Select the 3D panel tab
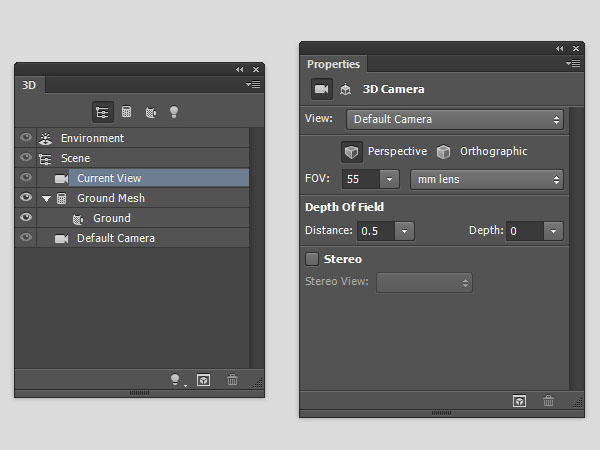 tap(29, 85)
